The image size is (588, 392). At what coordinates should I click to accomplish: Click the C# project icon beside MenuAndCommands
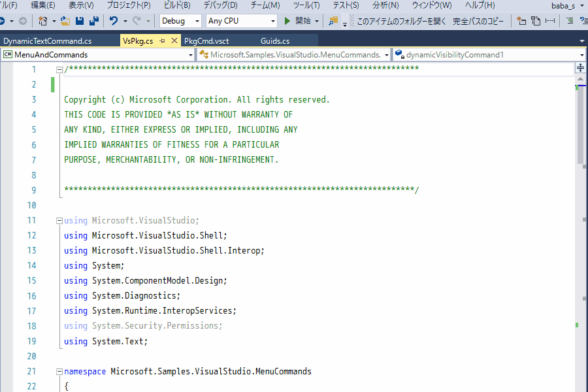click(7, 55)
